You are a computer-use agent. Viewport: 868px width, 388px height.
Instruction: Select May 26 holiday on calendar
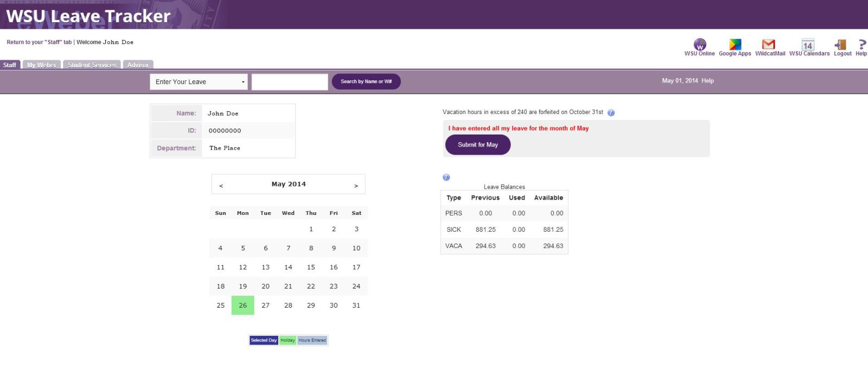coord(242,306)
